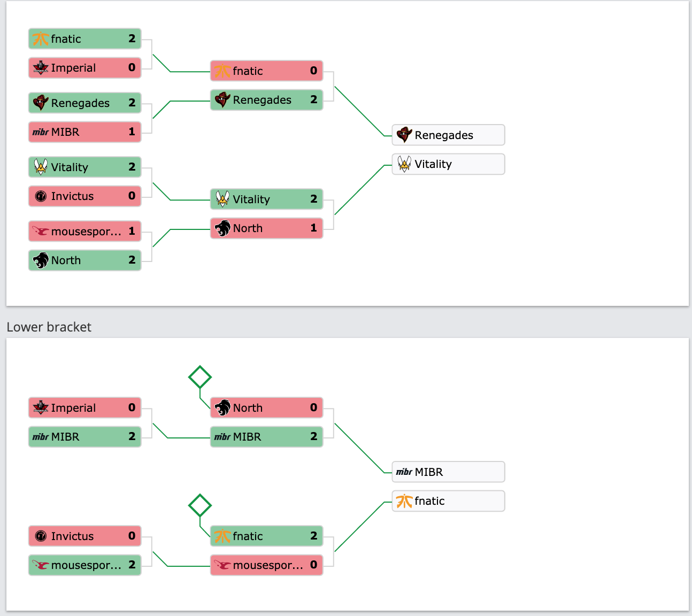Click the Invictus logo in the upper bracket

pyautogui.click(x=41, y=196)
